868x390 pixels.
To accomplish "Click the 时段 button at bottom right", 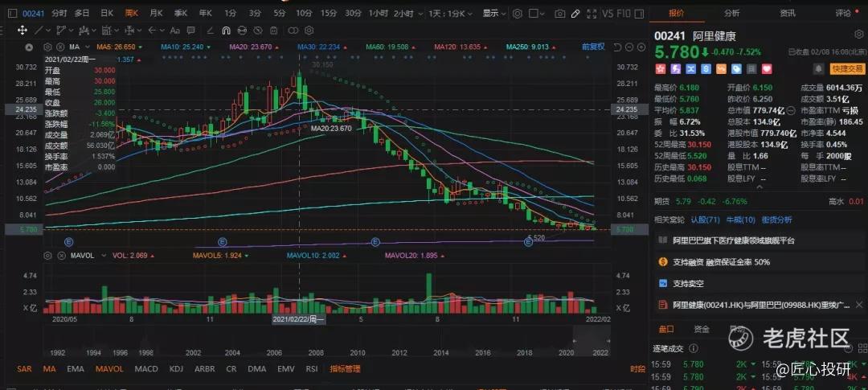I will pos(637,368).
